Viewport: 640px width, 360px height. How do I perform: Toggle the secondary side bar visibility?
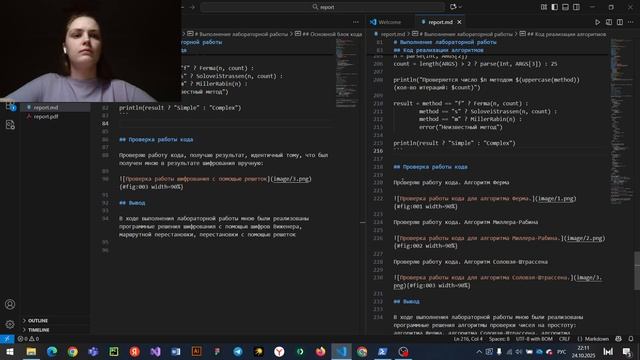pos(576,7)
